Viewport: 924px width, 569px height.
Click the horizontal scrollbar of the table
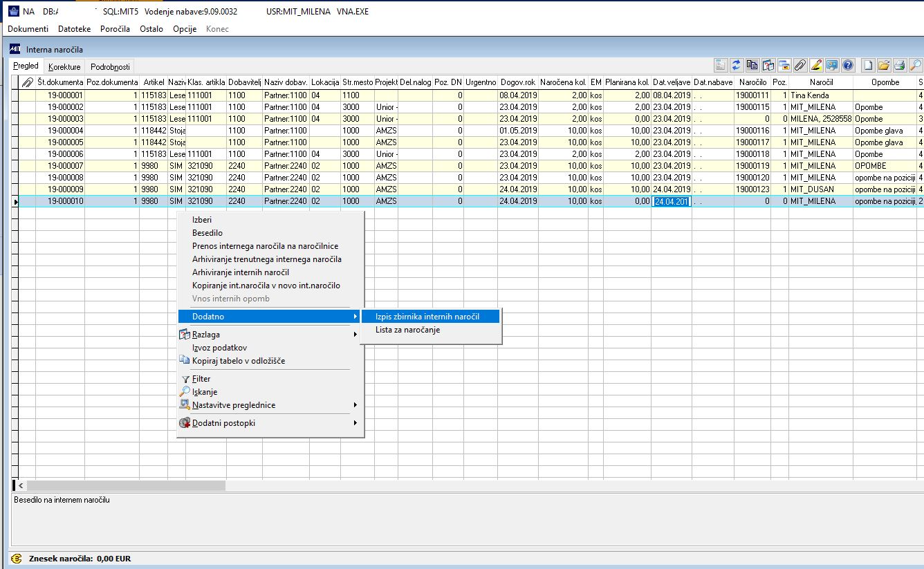[x=126, y=486]
